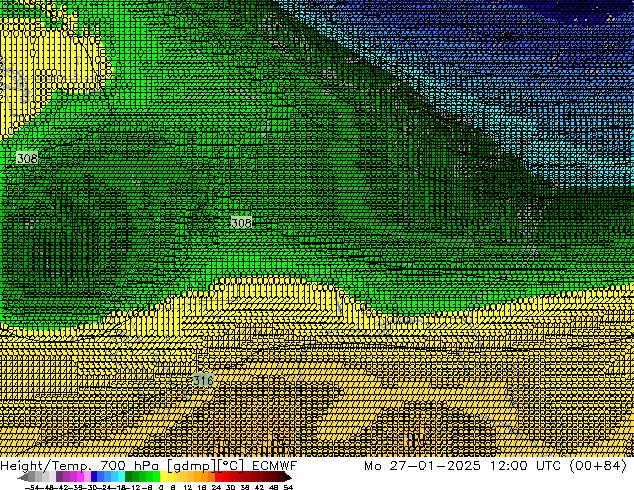Click the 308 contour label near the left edge

point(27,158)
